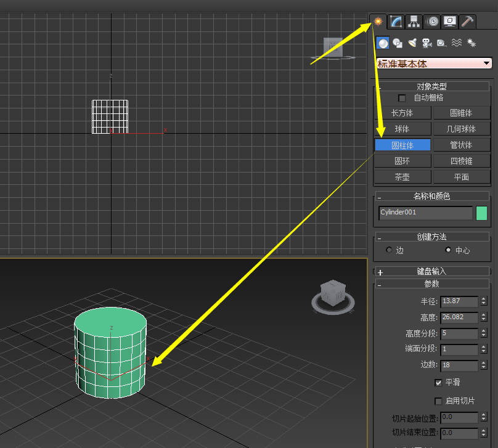Viewport: 498px width, 448px height.
Task: Select the Lights category icon
Action: 412,43
